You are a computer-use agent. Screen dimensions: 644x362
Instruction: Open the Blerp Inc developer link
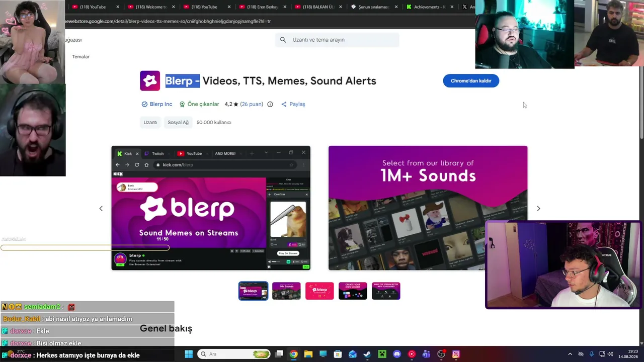(x=161, y=104)
